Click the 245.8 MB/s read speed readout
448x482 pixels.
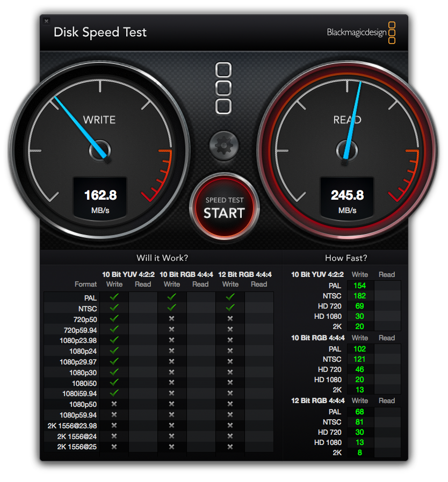tap(347, 195)
